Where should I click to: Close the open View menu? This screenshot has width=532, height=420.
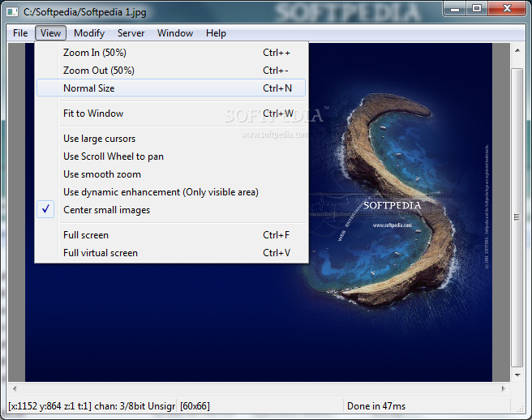point(50,33)
